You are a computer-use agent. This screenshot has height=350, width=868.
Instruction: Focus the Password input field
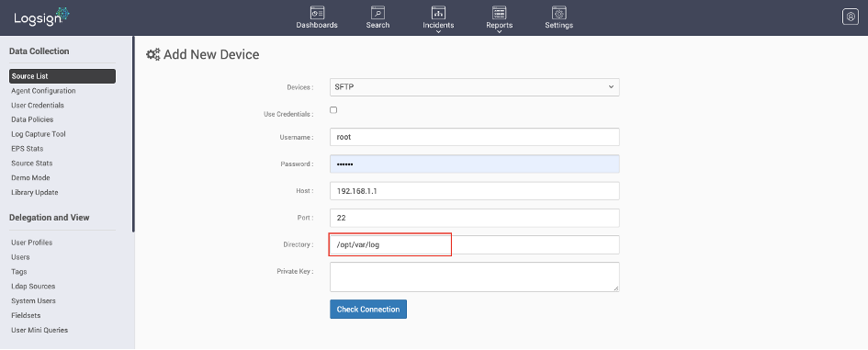click(474, 164)
